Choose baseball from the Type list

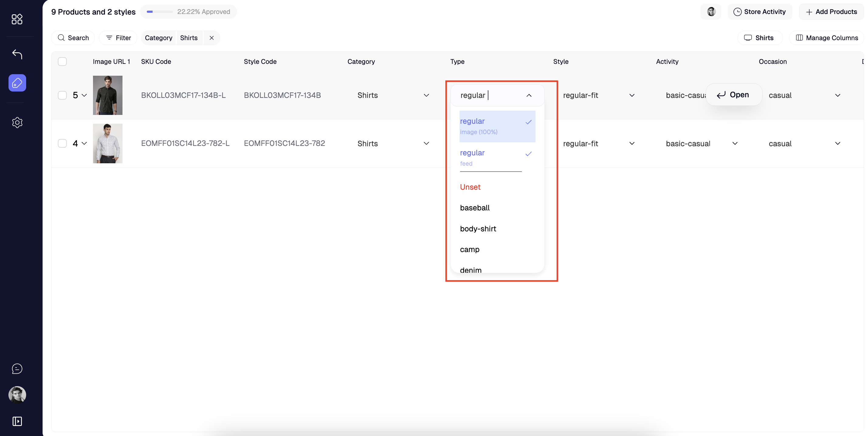tap(474, 208)
